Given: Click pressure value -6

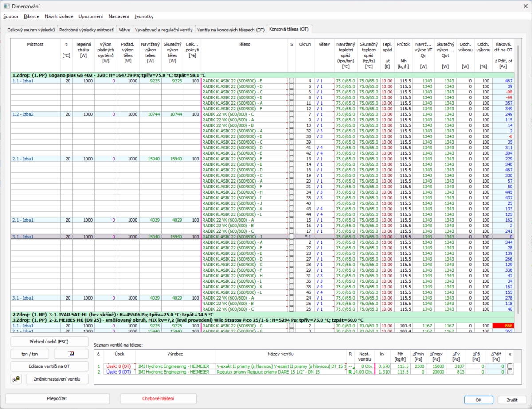Looking at the screenshot, I should coord(503,136).
